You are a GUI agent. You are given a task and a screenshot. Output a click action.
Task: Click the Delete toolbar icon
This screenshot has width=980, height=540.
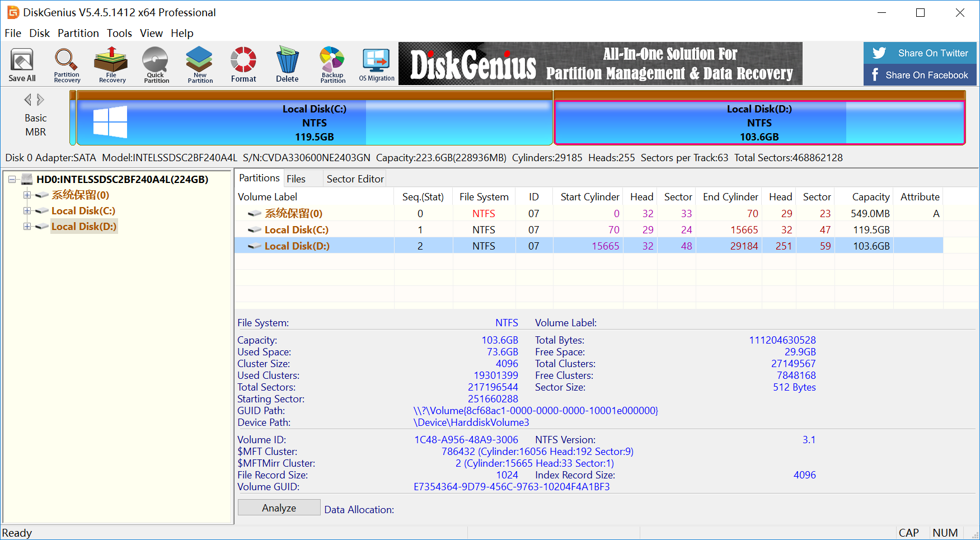287,64
